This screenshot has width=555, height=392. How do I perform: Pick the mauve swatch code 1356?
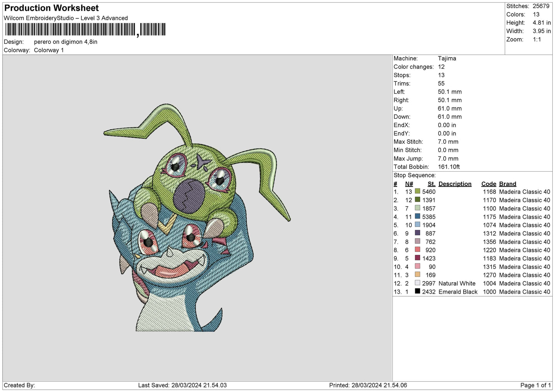pyautogui.click(x=417, y=241)
